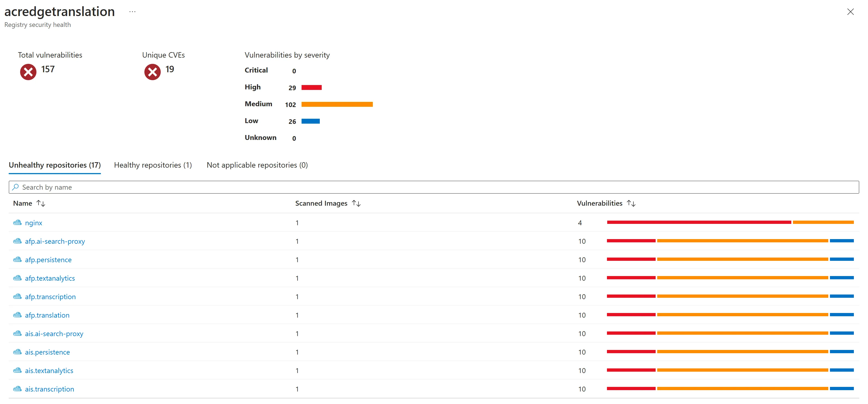Sort by Vulnerabilities column arrows
Viewport: 868px width, 404px height.
click(x=631, y=203)
